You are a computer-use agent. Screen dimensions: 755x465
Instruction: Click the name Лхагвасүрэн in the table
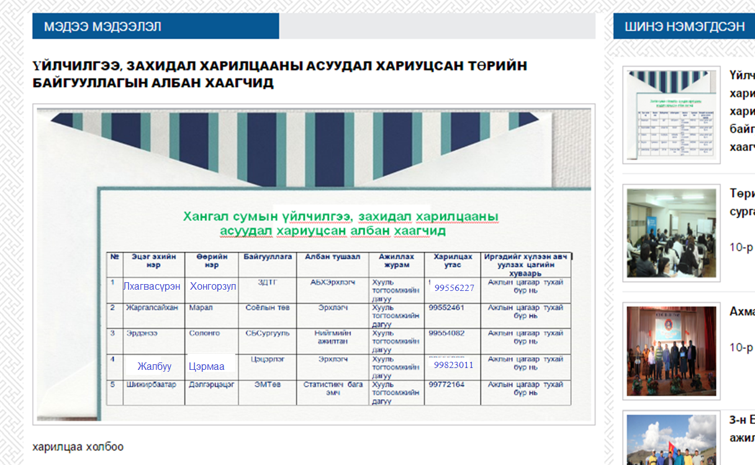click(151, 286)
